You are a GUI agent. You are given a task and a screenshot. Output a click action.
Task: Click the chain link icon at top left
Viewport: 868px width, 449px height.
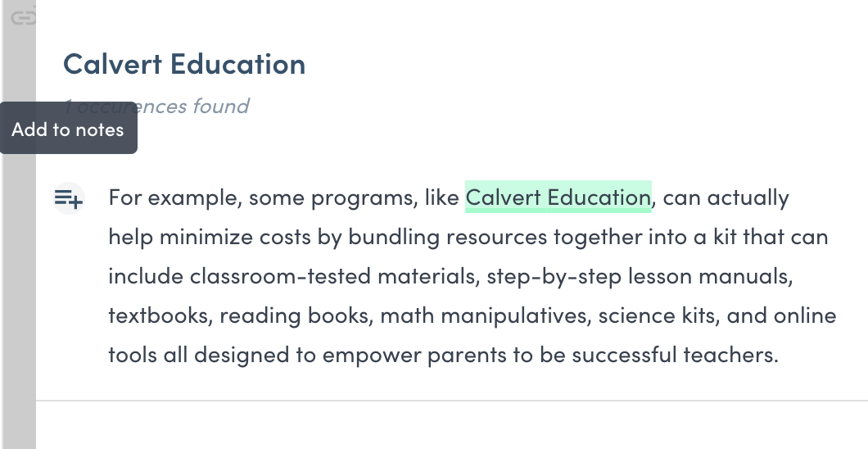point(25,16)
